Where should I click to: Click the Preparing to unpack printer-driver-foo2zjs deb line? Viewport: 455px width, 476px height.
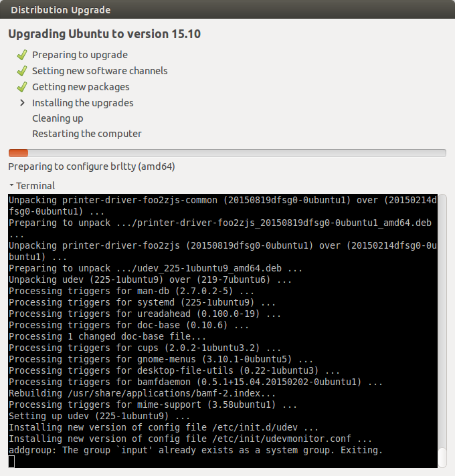click(x=220, y=229)
